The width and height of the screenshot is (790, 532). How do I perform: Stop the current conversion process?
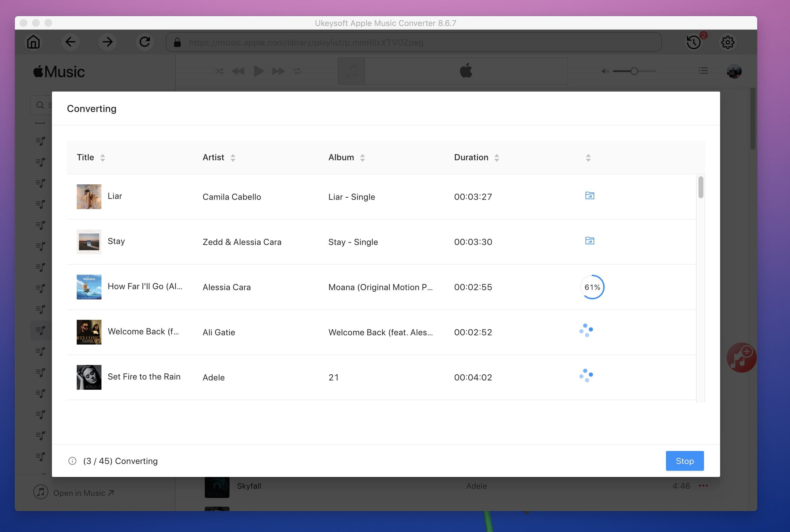point(684,461)
